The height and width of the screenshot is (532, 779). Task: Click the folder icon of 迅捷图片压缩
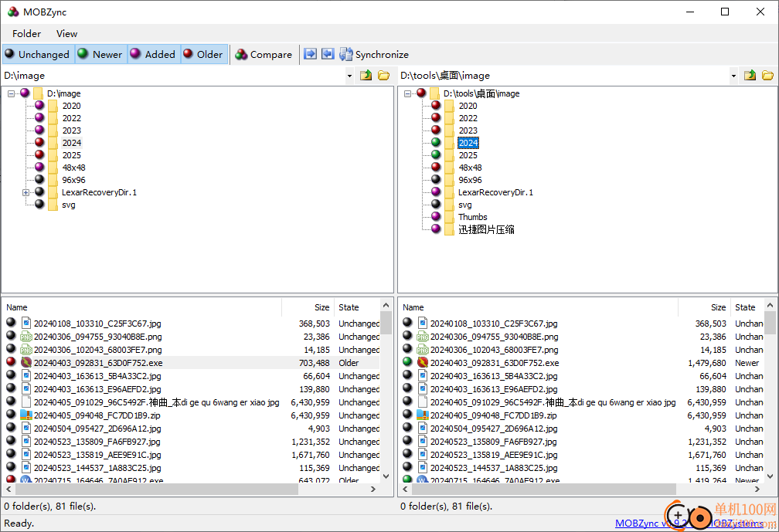(x=450, y=229)
